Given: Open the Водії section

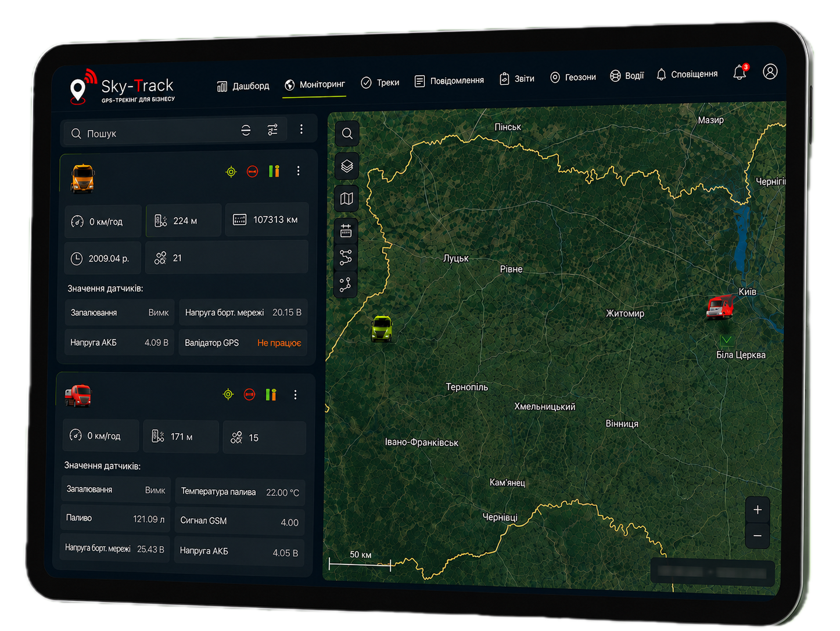Looking at the screenshot, I should coord(627,75).
